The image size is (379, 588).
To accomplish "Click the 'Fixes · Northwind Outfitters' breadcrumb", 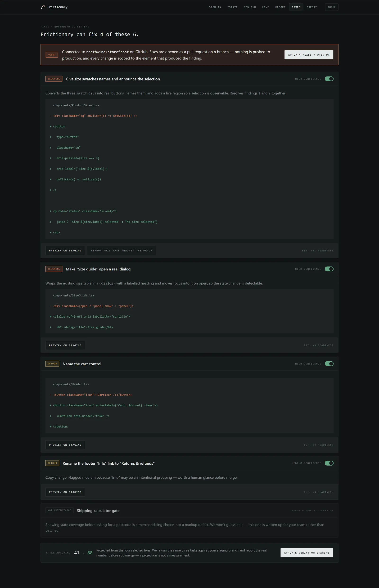I will (x=65, y=27).
